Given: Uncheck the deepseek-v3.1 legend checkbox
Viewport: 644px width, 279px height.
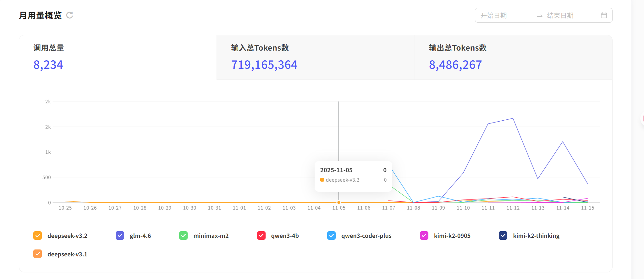Looking at the screenshot, I should [37, 254].
